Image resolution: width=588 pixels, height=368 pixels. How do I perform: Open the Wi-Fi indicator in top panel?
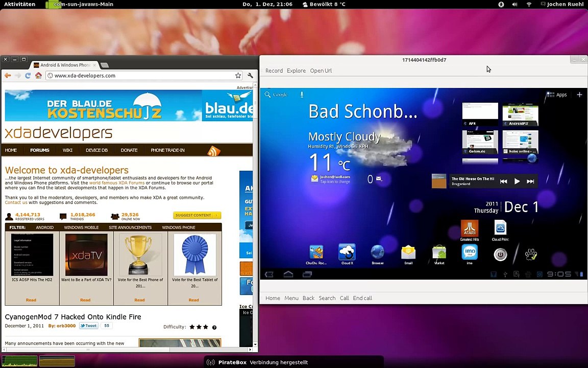(x=529, y=4)
